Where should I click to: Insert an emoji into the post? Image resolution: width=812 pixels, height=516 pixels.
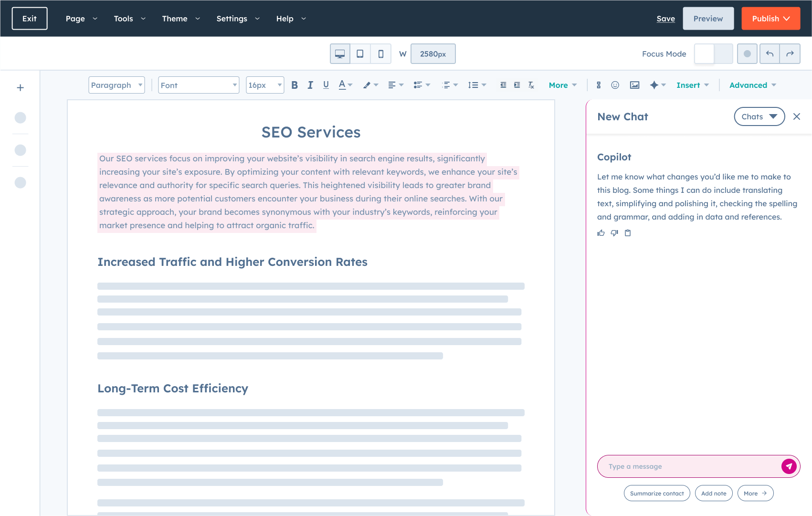pos(615,84)
